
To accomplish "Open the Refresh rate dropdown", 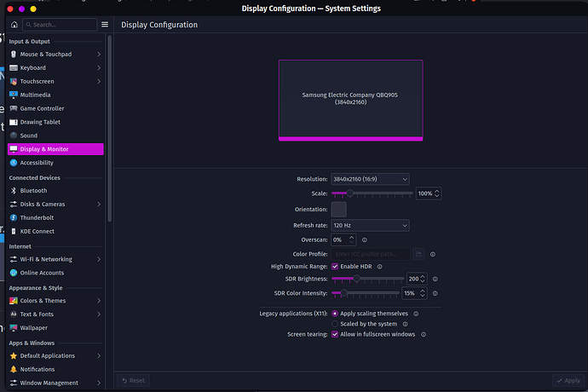I will pos(370,226).
